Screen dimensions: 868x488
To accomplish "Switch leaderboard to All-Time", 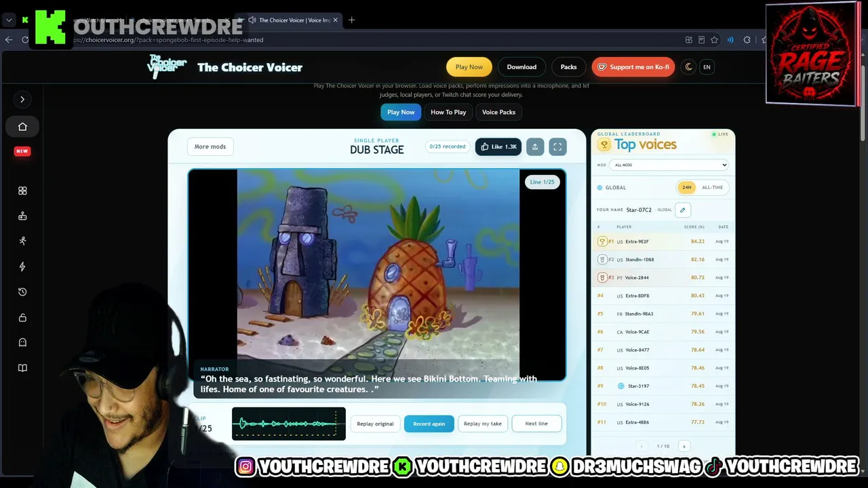I will (712, 188).
